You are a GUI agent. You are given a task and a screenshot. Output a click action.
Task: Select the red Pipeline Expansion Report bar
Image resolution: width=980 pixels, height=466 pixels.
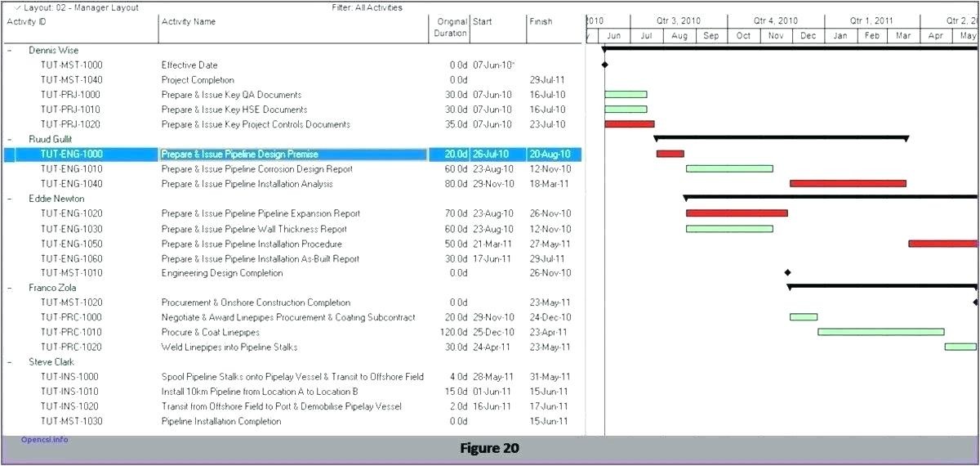(736, 213)
